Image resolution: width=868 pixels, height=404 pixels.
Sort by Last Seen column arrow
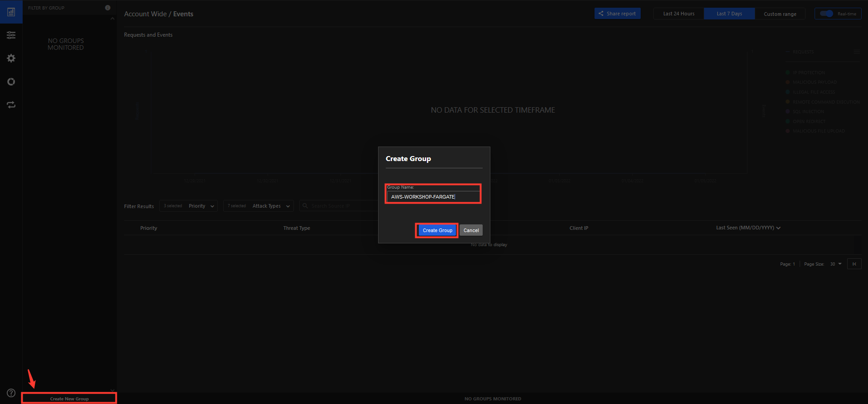point(778,228)
